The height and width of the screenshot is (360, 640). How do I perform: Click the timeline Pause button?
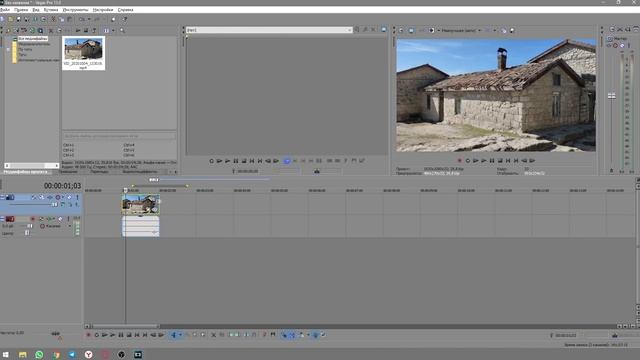(x=121, y=335)
